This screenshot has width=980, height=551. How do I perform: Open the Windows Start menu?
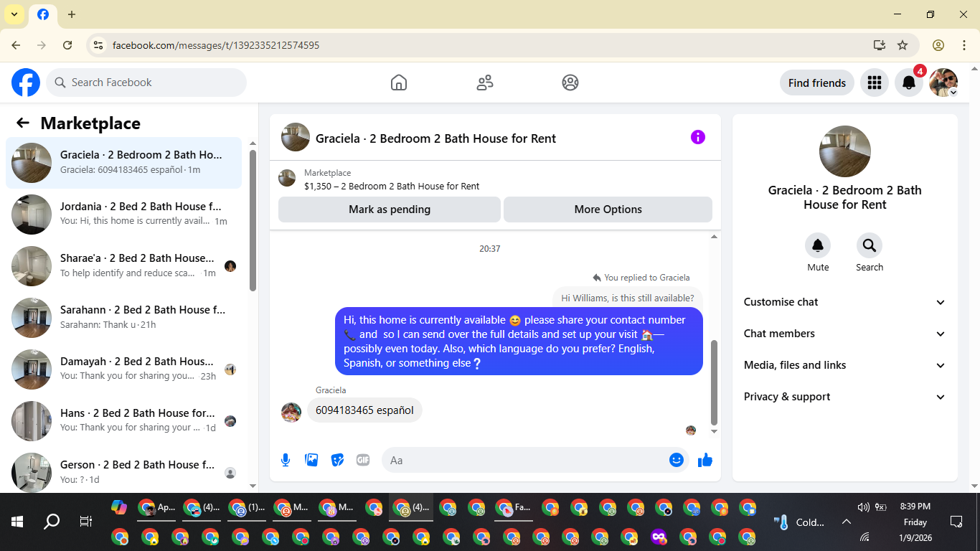tap(17, 522)
